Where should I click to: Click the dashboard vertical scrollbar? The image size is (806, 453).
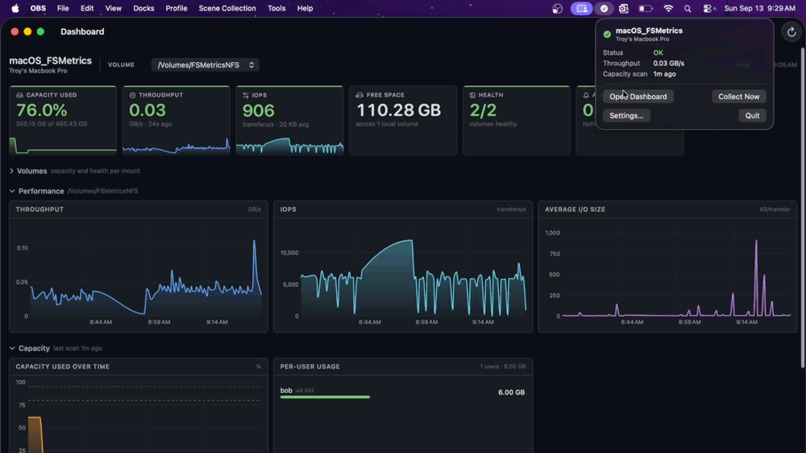click(802, 208)
